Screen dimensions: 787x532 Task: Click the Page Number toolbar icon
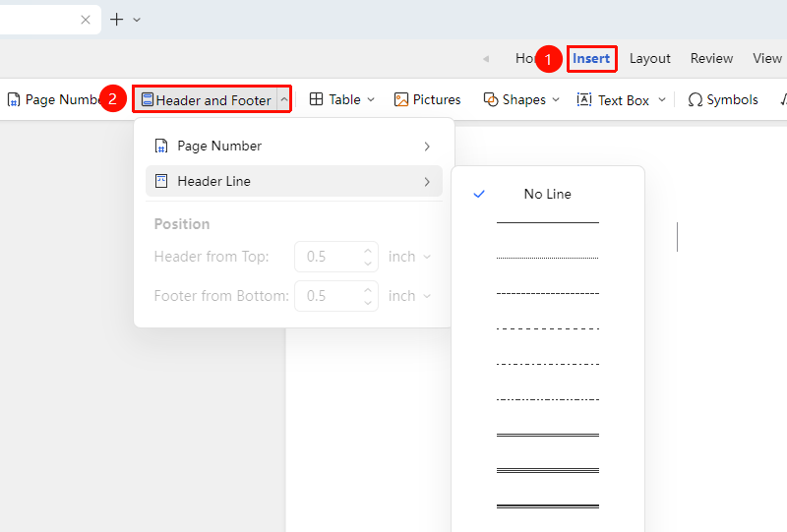tap(14, 100)
